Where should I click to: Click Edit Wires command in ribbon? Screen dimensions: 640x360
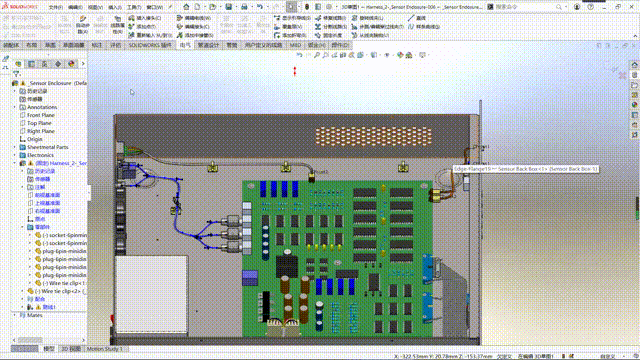click(194, 18)
